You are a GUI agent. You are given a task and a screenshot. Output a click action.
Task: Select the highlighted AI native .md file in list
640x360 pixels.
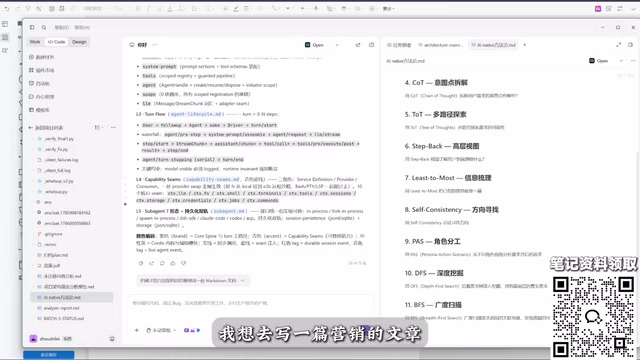72,297
